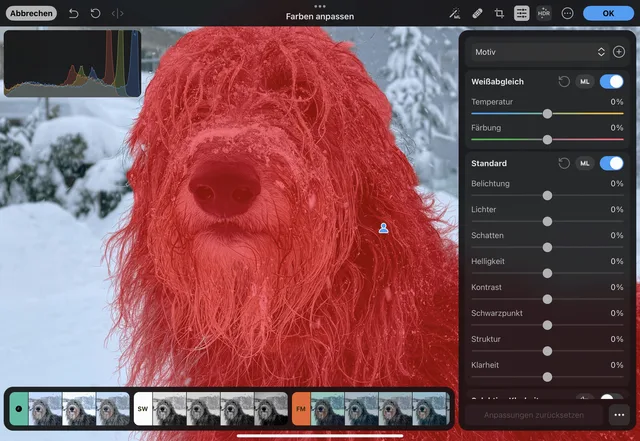Screen dimensions: 640x441
Task: Open the Motiv mask dropdown
Action: coord(540,51)
